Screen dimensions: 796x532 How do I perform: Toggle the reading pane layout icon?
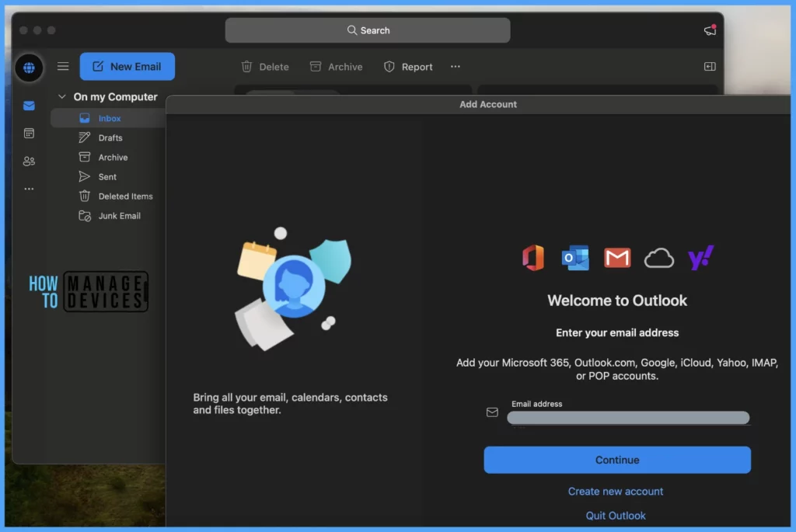[x=710, y=67]
